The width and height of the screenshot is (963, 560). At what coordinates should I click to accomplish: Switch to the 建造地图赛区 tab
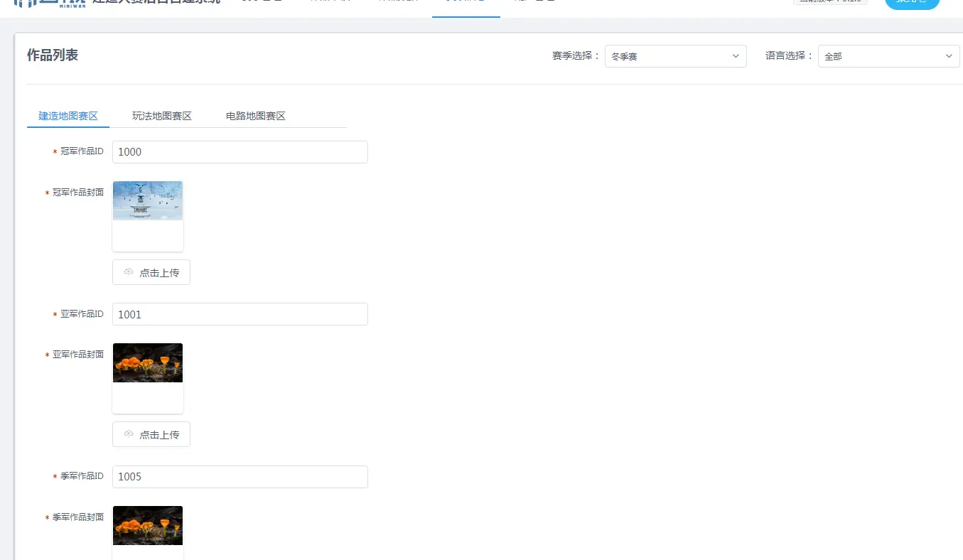tap(68, 116)
